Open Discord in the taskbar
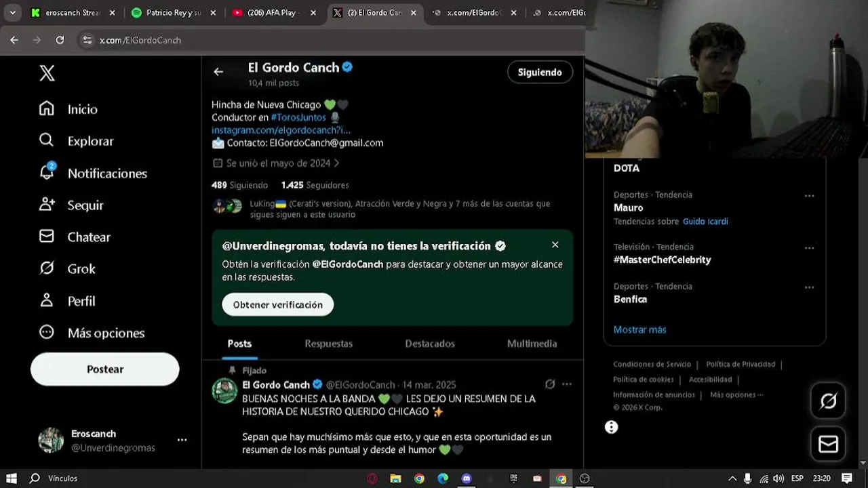 467,479
